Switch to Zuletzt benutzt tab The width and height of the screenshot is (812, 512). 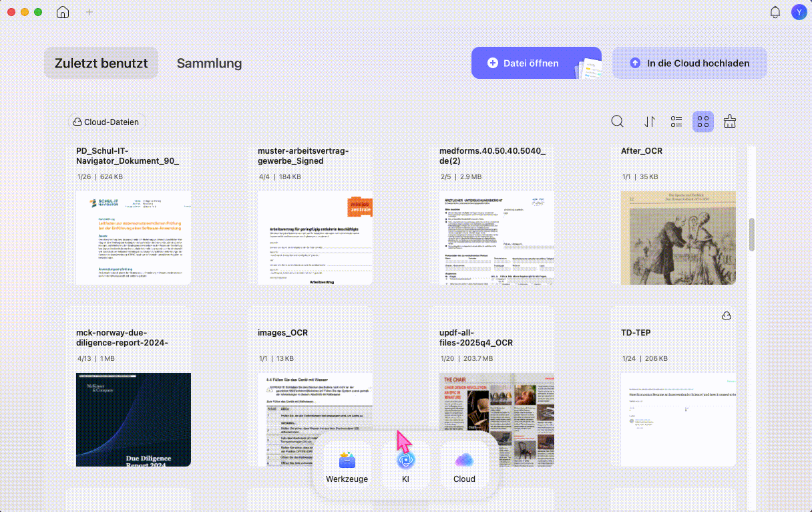click(101, 63)
